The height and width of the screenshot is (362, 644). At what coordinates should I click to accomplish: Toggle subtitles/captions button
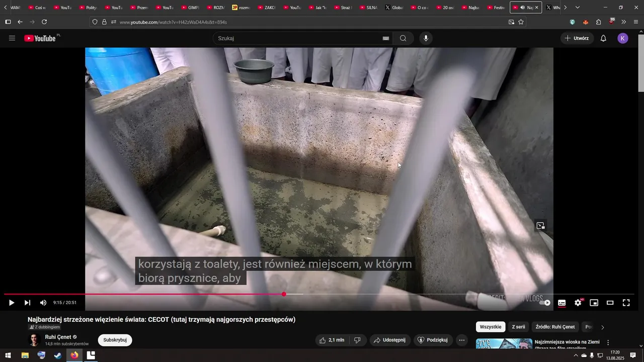point(562,303)
